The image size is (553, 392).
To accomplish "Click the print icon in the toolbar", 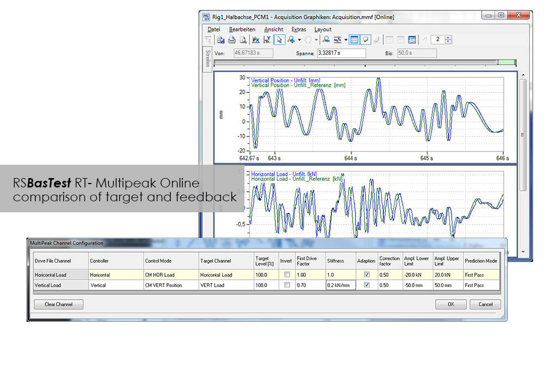I will (232, 40).
